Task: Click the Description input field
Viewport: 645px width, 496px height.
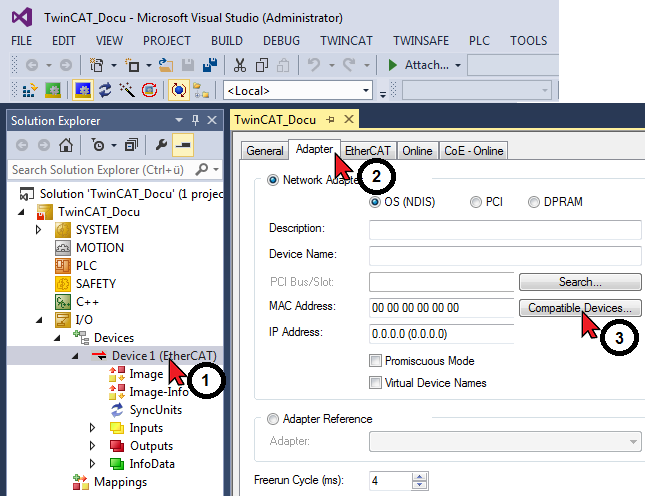Action: [x=505, y=230]
